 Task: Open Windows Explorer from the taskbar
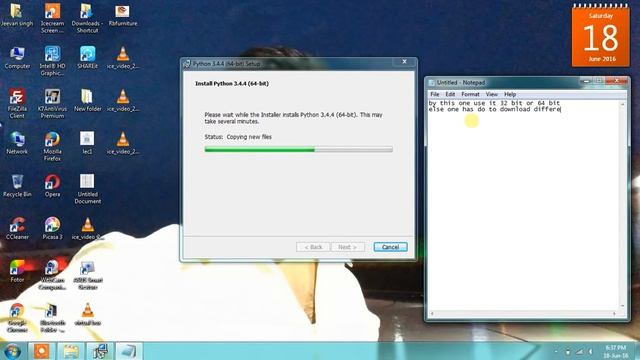point(71,351)
